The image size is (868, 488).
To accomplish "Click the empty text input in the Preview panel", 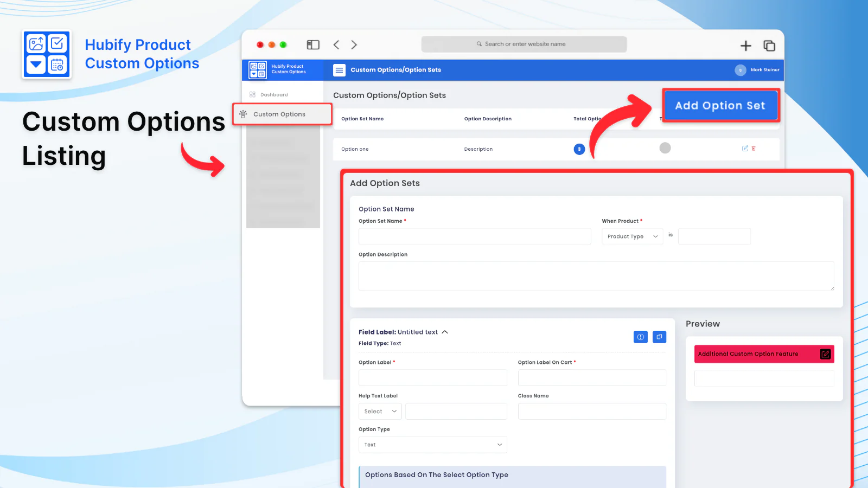I will [x=764, y=378].
